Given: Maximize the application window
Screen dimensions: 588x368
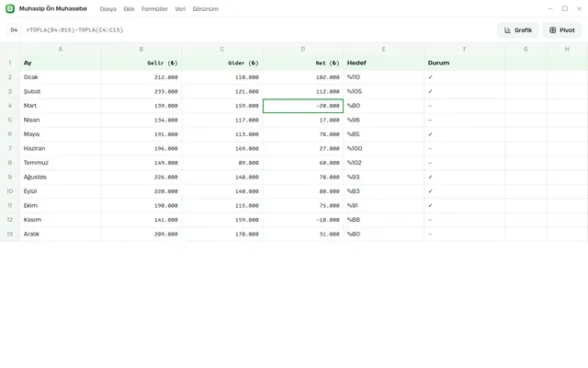Looking at the screenshot, I should tap(564, 8).
